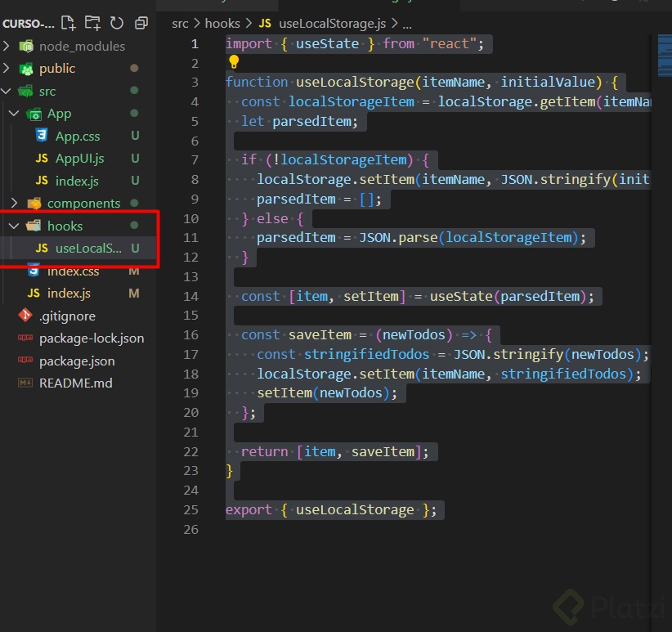672x632 pixels.
Task: Create a new folder in the explorer
Action: 92,25
